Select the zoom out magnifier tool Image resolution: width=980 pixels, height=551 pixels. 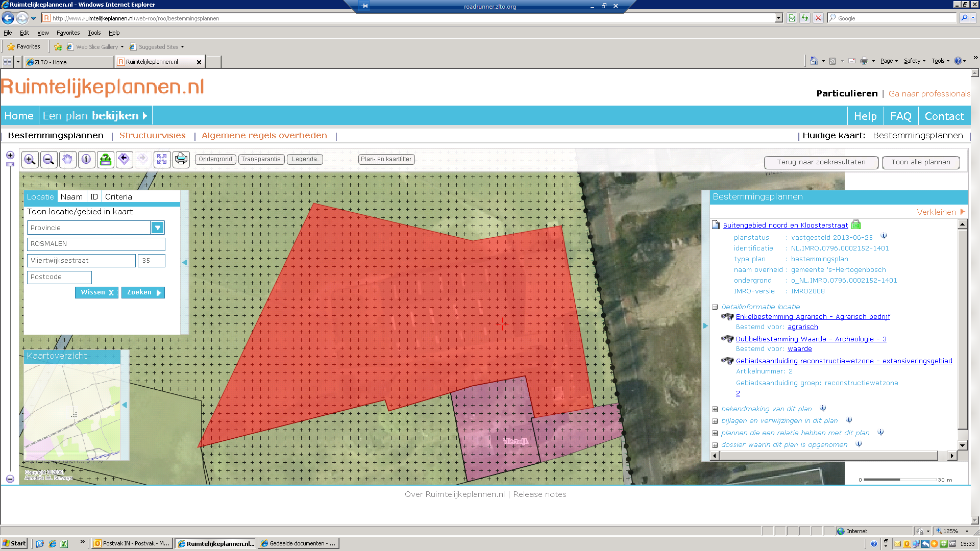click(x=48, y=160)
